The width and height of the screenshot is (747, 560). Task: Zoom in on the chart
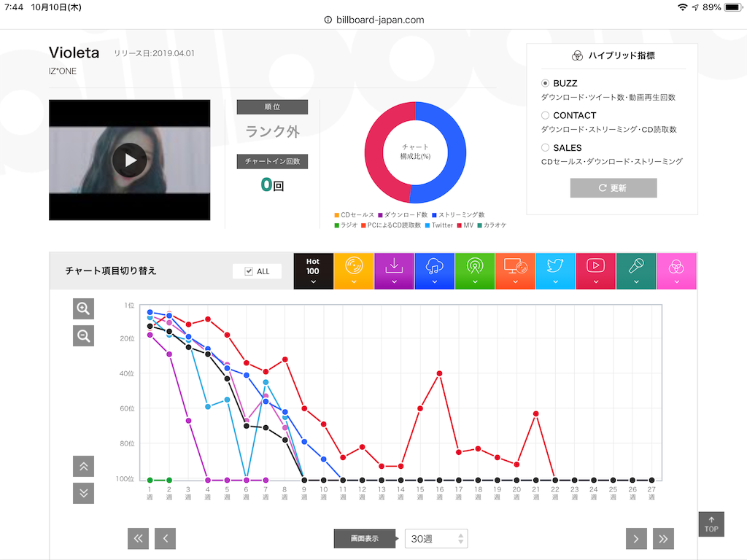(83, 308)
